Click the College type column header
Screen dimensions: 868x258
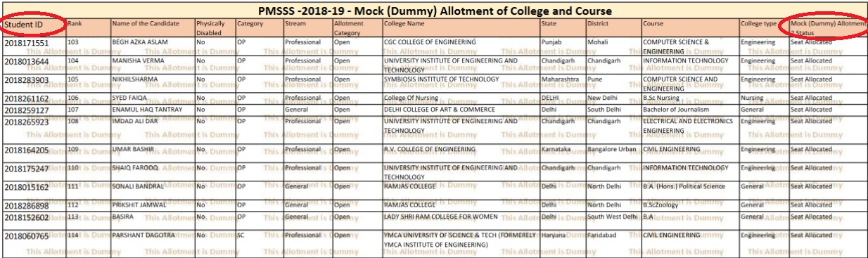point(758,23)
